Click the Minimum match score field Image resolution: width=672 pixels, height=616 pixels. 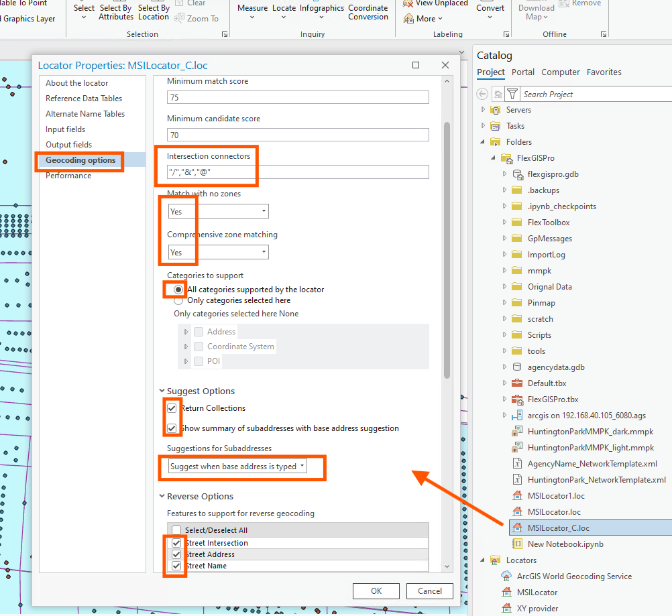pyautogui.click(x=298, y=97)
